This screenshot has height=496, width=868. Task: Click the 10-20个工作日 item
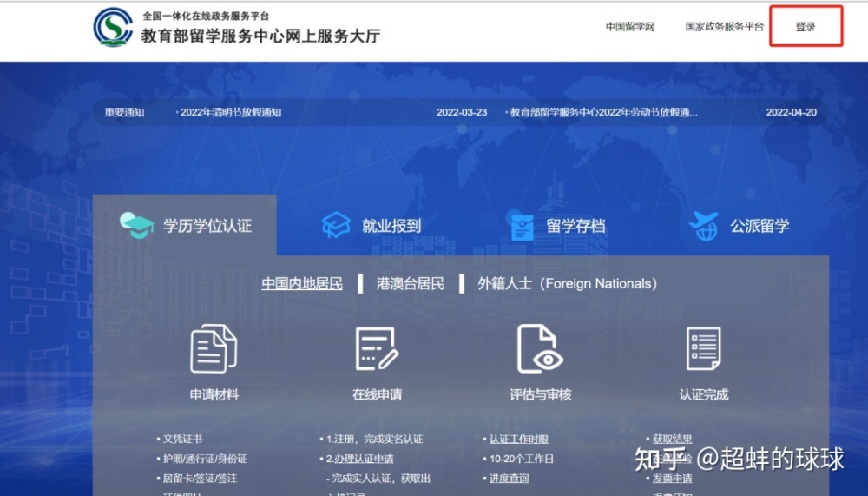click(x=522, y=459)
